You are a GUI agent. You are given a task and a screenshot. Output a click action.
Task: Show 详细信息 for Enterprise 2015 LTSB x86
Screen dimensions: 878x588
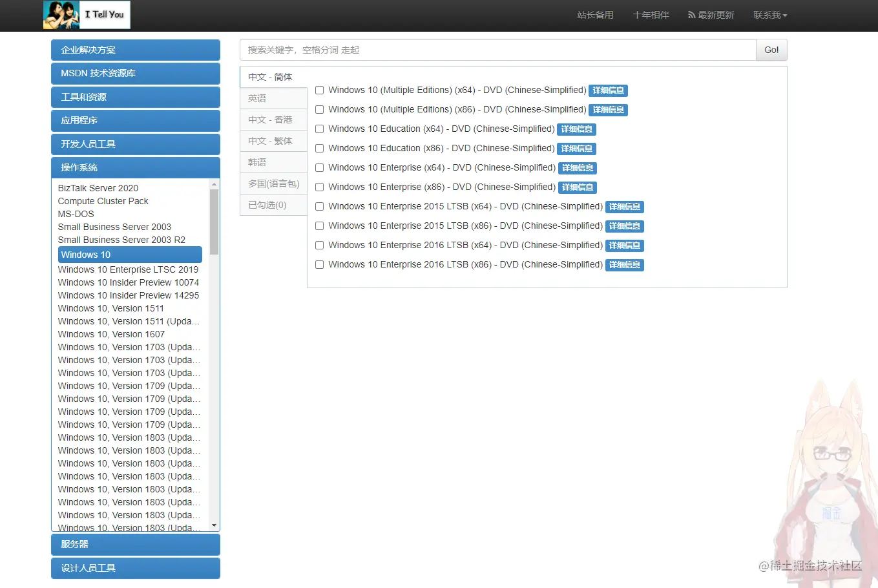tap(625, 226)
